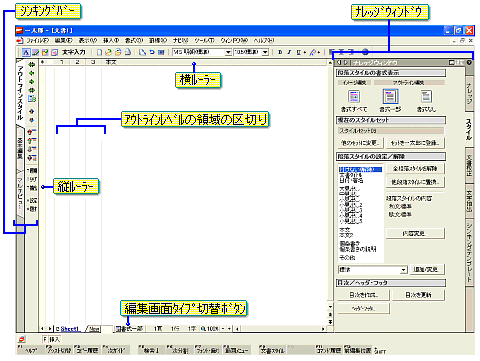Click the Save icon in the toolbar
This screenshot has width=480, height=361.
[x=118, y=52]
